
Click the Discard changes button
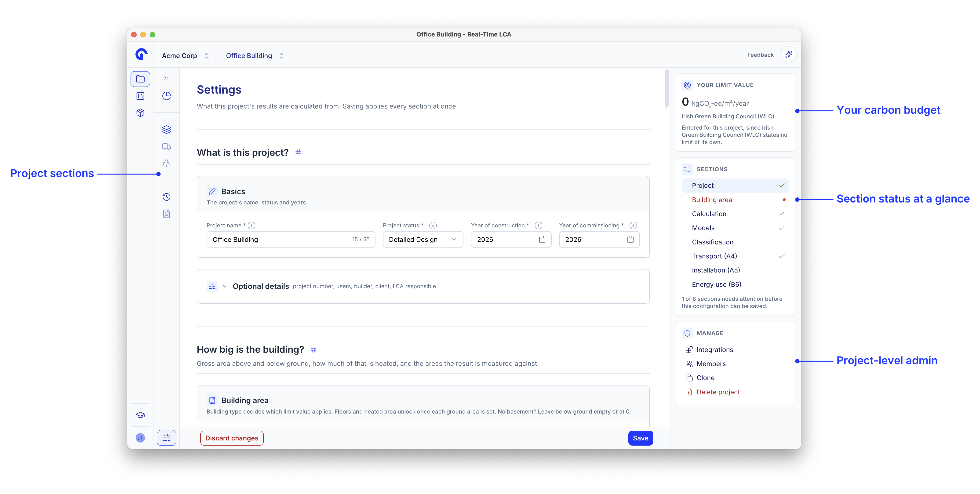232,438
